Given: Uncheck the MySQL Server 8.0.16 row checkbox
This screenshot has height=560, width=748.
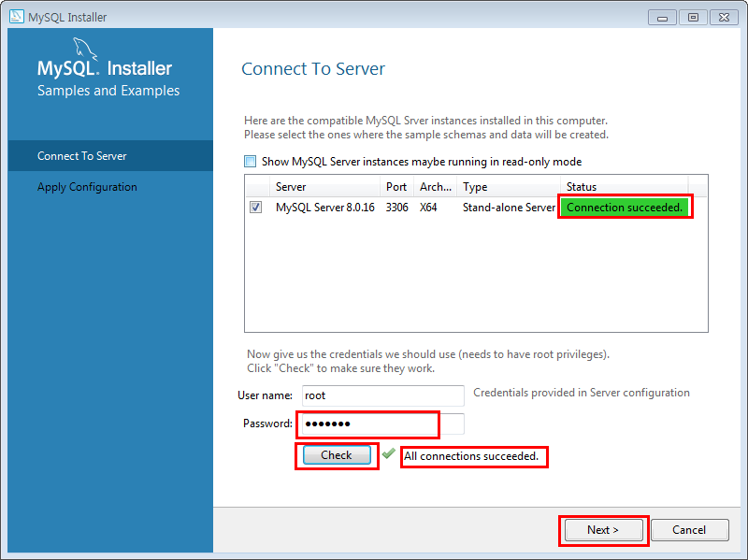Looking at the screenshot, I should point(255,207).
